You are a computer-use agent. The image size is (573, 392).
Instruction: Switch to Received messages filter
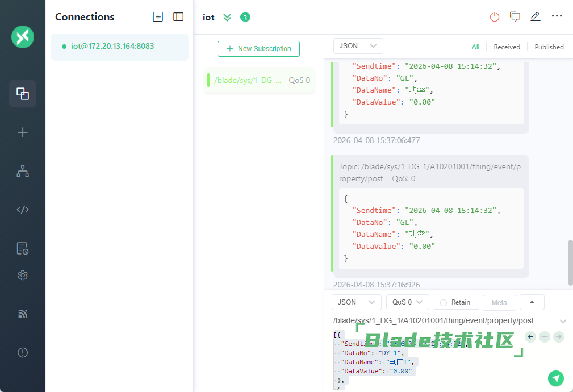[x=507, y=47]
